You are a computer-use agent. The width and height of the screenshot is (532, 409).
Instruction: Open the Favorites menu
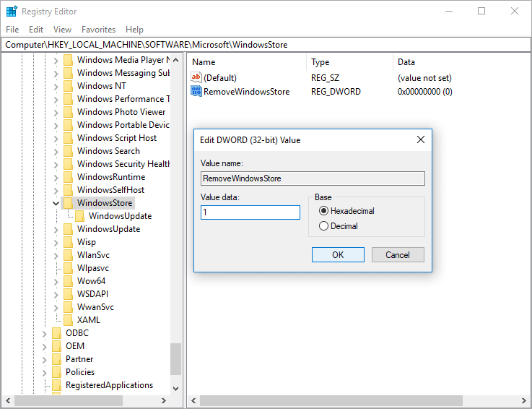pyautogui.click(x=98, y=30)
